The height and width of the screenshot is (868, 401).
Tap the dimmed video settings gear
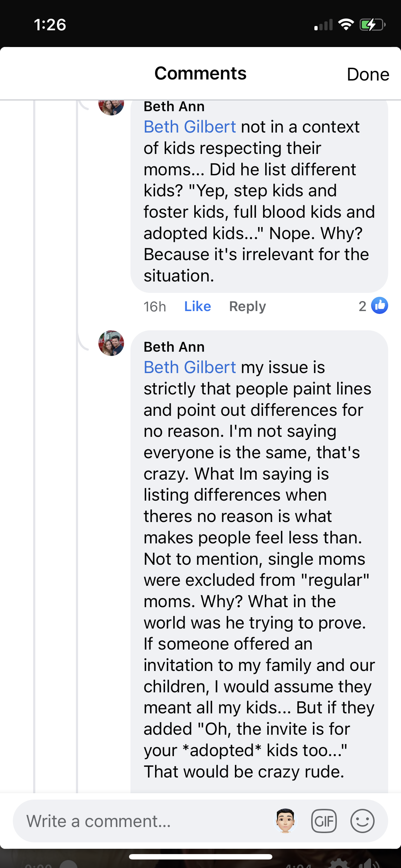(339, 864)
